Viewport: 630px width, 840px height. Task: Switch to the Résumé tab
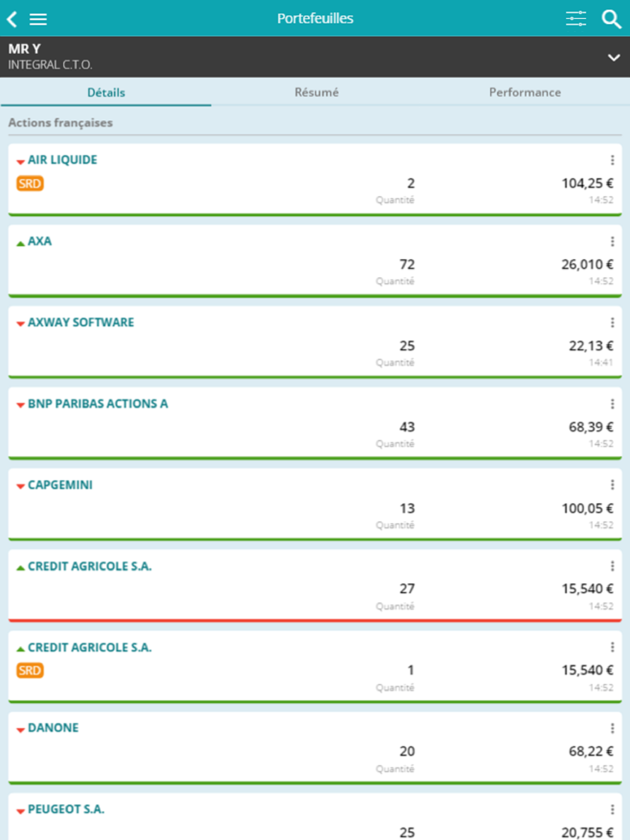pos(316,93)
